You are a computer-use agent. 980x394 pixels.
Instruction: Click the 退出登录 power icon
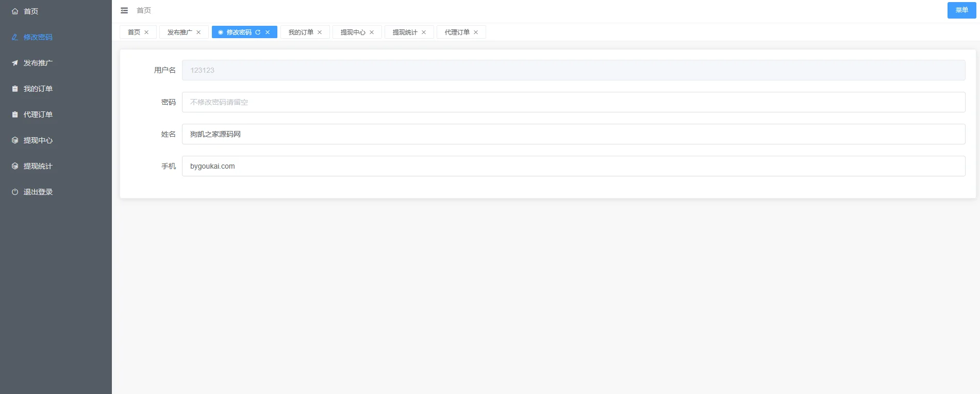[15, 192]
